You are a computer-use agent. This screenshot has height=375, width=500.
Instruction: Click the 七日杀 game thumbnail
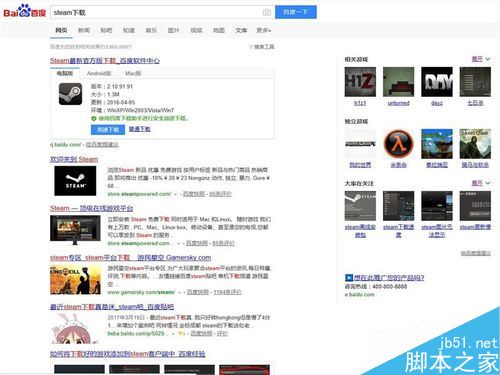pyautogui.click(x=475, y=82)
